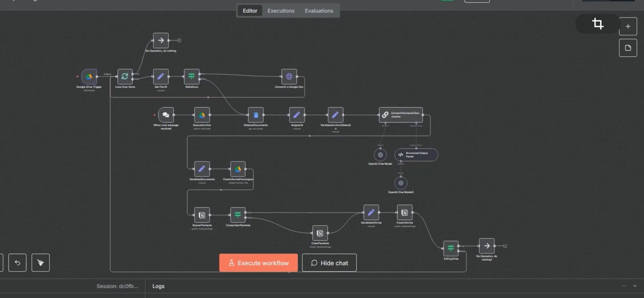
Task: Select the Convertir a Google Doc node
Action: [289, 77]
